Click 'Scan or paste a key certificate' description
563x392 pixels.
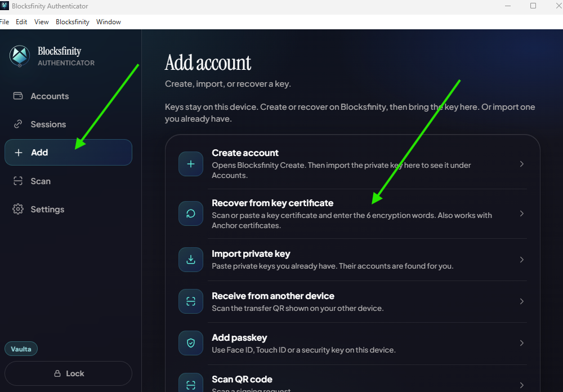pos(352,220)
